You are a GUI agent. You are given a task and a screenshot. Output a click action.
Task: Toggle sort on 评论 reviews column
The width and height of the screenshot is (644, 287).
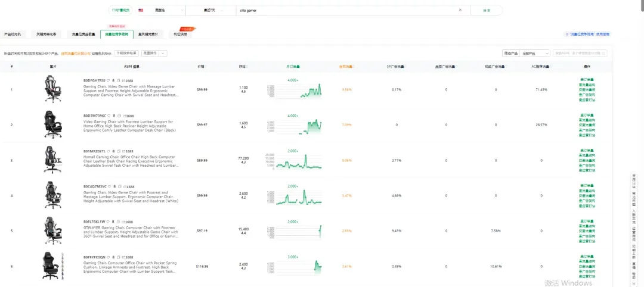[243, 67]
